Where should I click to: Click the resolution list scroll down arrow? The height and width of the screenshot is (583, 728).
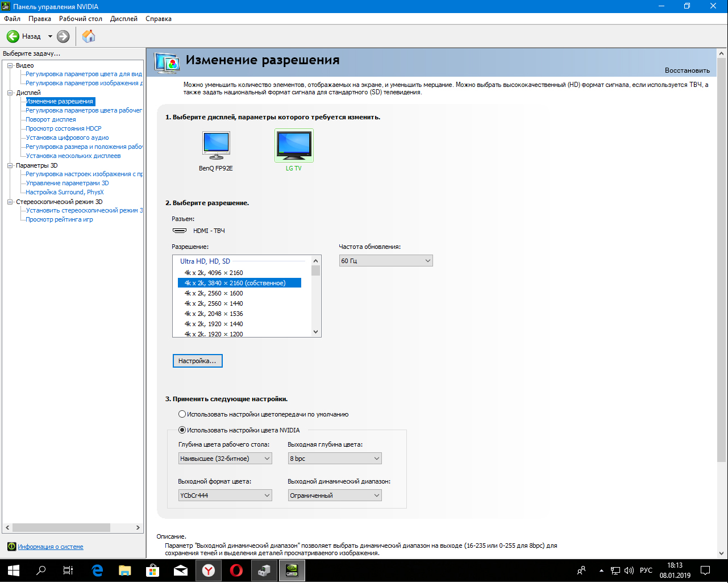[316, 332]
